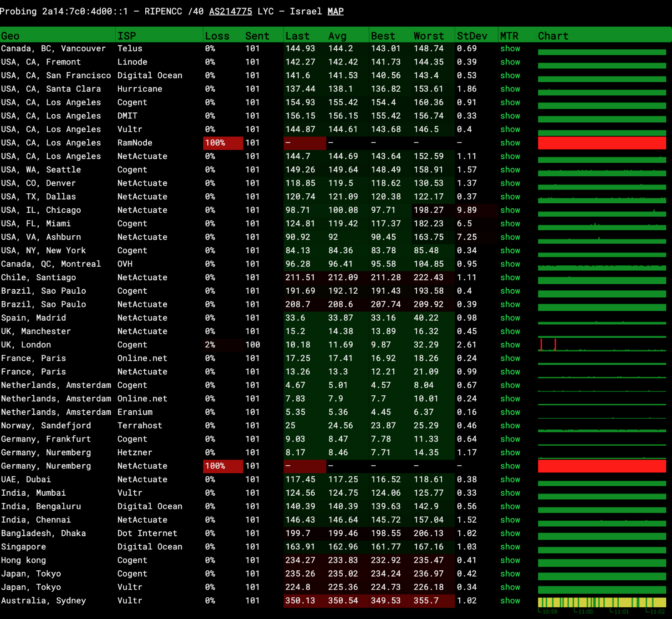The width and height of the screenshot is (672, 619).
Task: Show MTR for Germany, Nuremberg NetActuate
Action: [x=510, y=466]
